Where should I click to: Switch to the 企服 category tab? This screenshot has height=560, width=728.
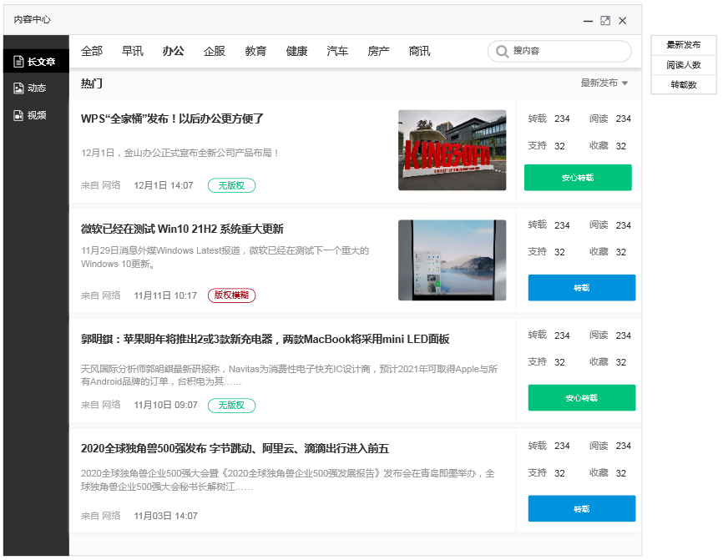click(x=215, y=51)
